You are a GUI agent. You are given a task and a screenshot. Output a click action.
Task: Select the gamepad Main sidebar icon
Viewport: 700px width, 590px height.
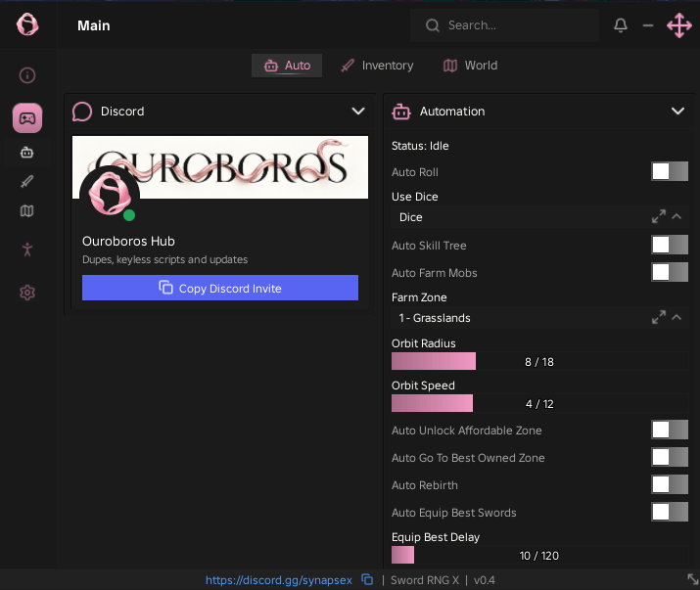tap(27, 118)
